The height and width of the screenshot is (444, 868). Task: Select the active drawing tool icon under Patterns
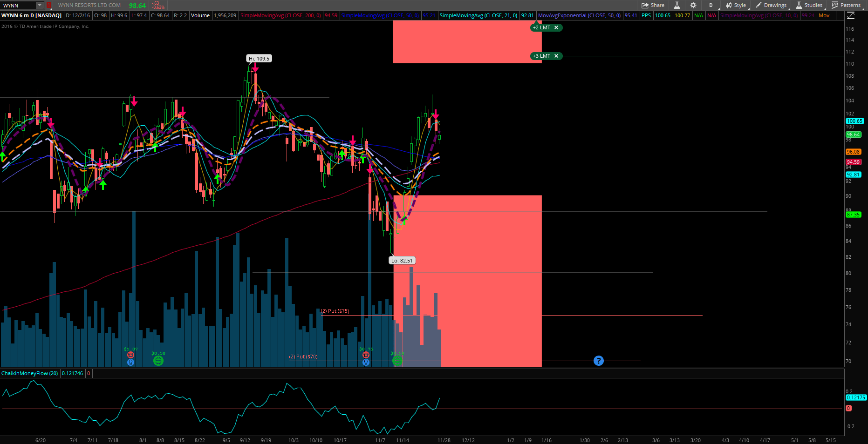[x=851, y=15]
